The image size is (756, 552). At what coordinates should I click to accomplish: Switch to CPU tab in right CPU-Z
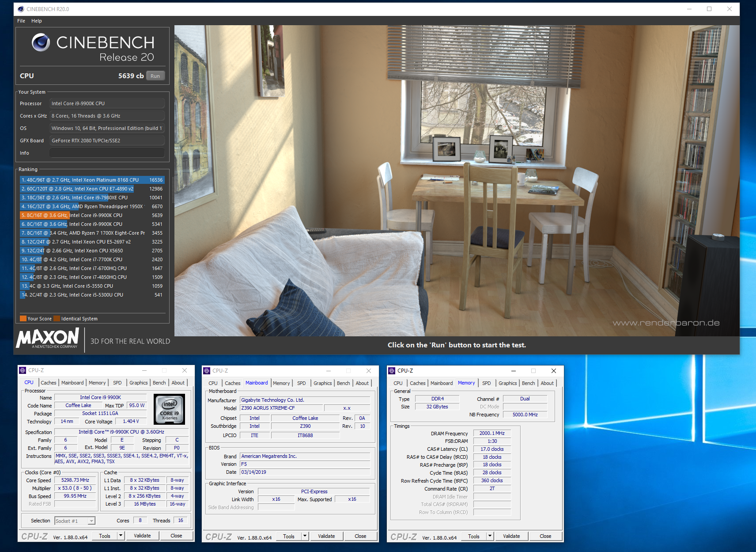click(398, 383)
